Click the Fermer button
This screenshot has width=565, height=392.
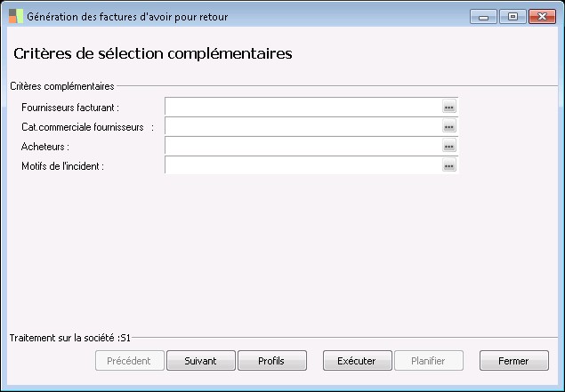[x=513, y=361]
